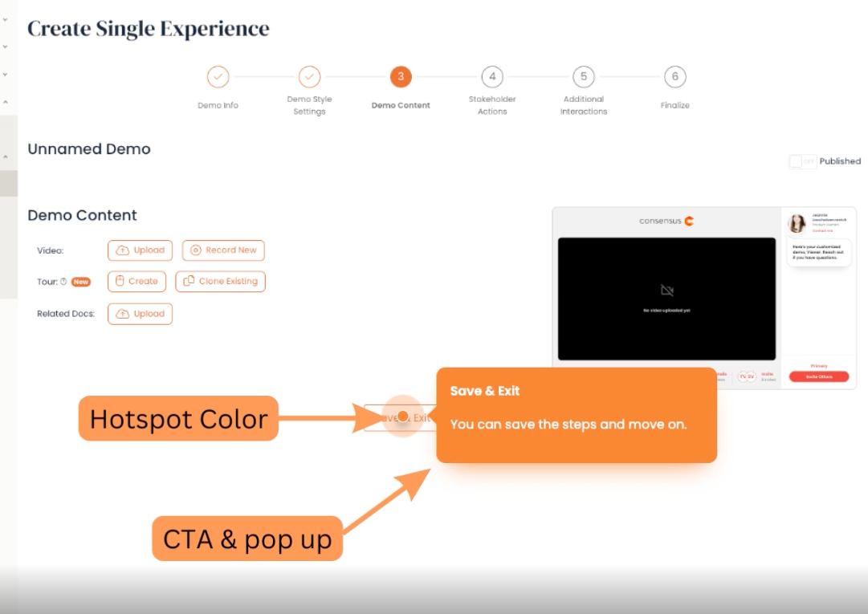Image resolution: width=868 pixels, height=614 pixels.
Task: Click 'You can save the steps and move on.'
Action: point(568,425)
